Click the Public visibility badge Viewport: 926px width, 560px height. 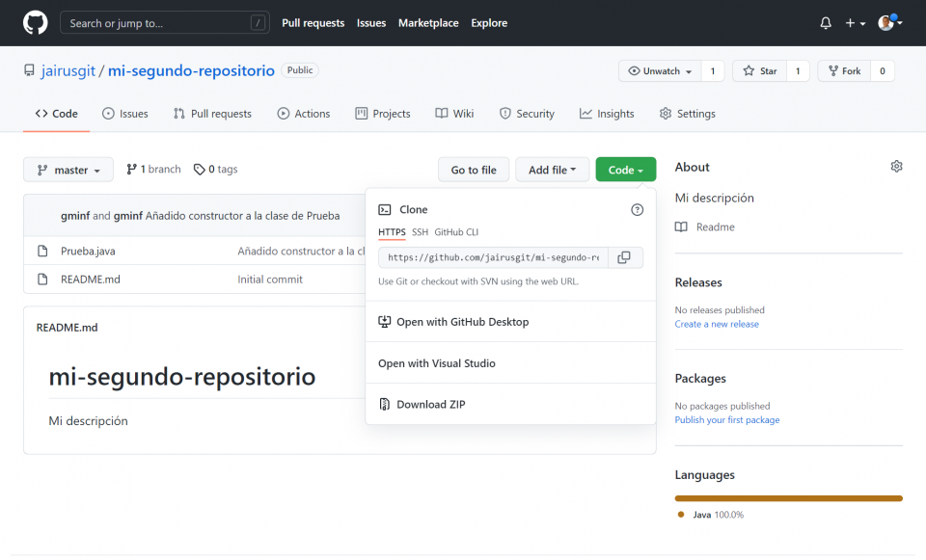pos(300,70)
